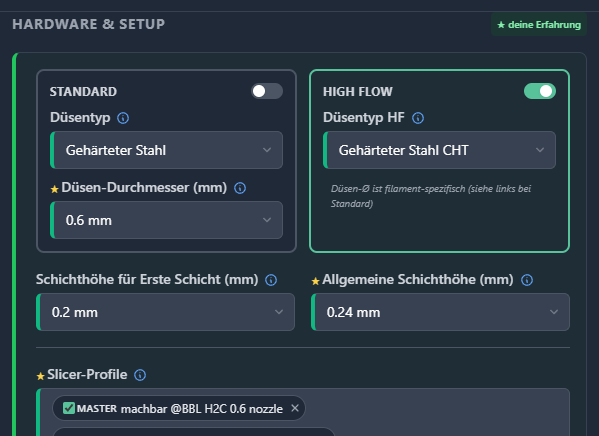Click the HARDWARE & SETUP heading
Image resolution: width=599 pixels, height=436 pixels.
pyautogui.click(x=89, y=24)
